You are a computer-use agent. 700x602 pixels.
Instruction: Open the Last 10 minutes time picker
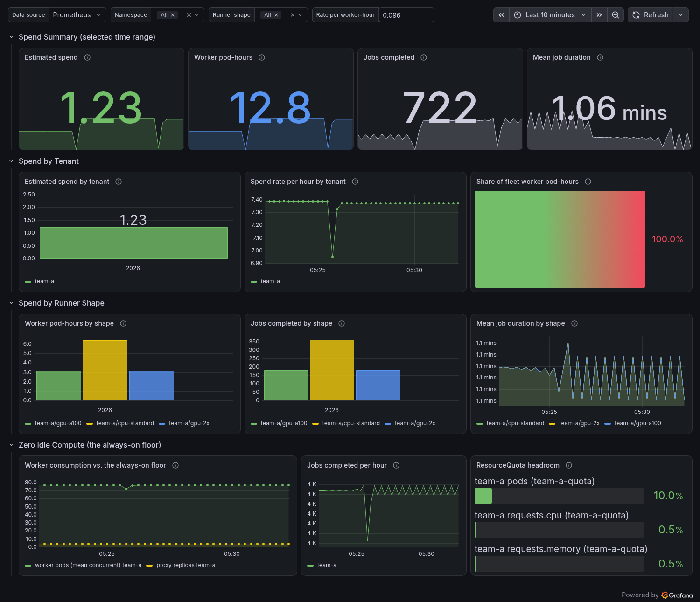[550, 15]
